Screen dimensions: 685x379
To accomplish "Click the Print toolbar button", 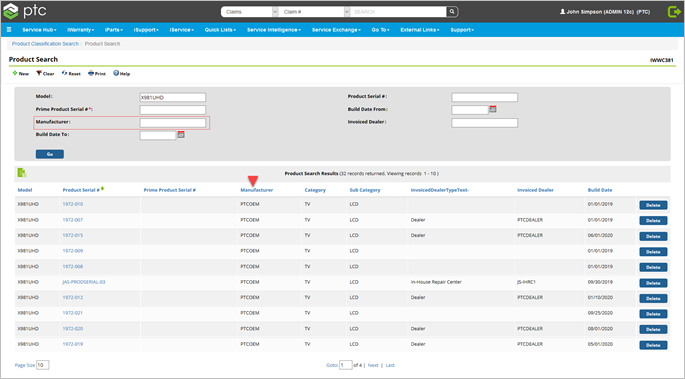I will pyautogui.click(x=97, y=73).
